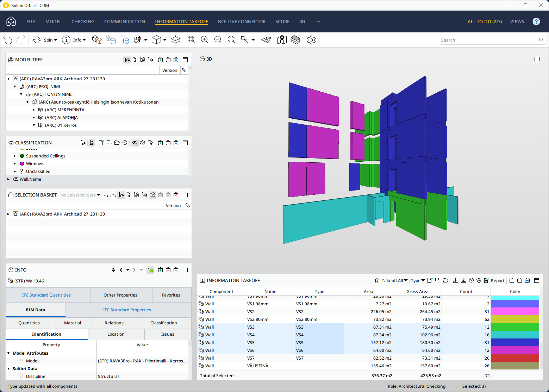Open the 3D view settings gear
This screenshot has height=392, width=549.
coord(311,40)
